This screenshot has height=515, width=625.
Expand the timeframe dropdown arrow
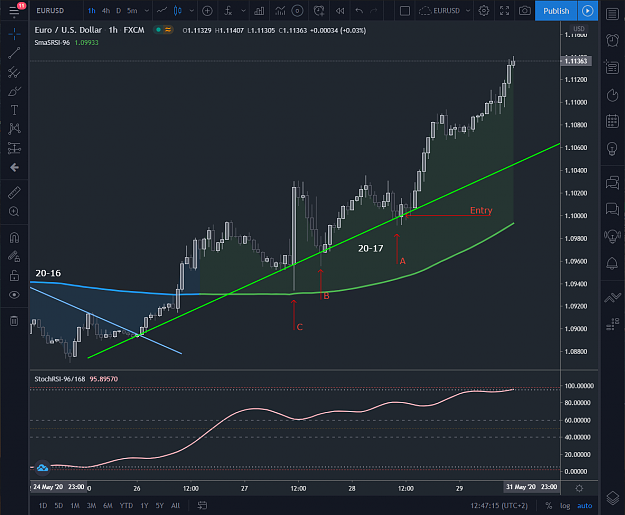(x=147, y=11)
